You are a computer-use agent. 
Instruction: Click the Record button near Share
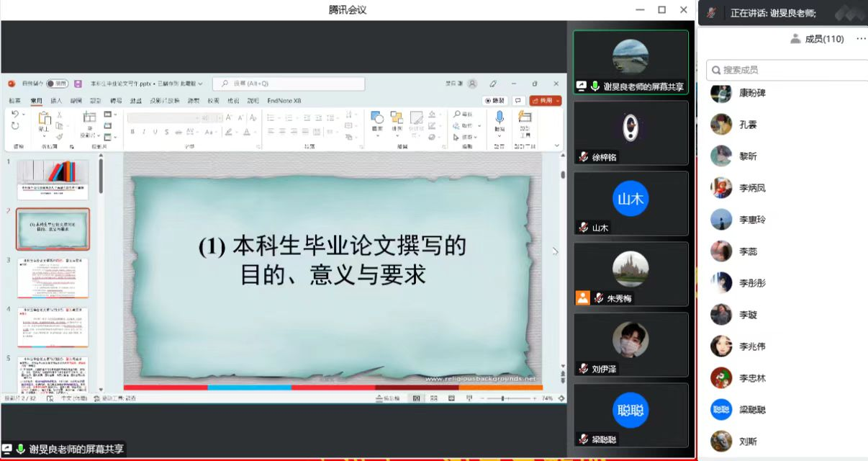click(x=494, y=101)
